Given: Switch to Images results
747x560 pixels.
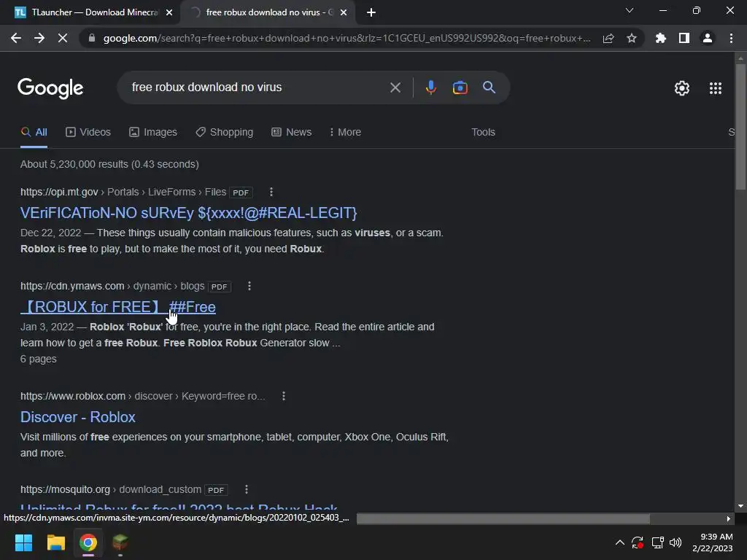Looking at the screenshot, I should click(153, 133).
